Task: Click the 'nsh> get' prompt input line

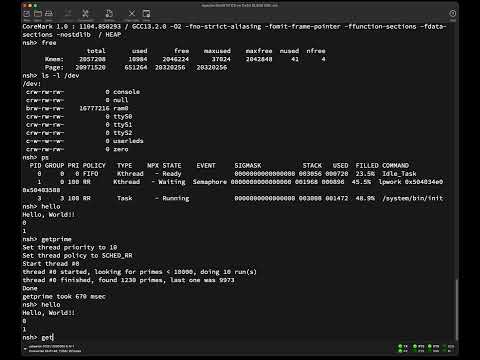Action: 38,337
